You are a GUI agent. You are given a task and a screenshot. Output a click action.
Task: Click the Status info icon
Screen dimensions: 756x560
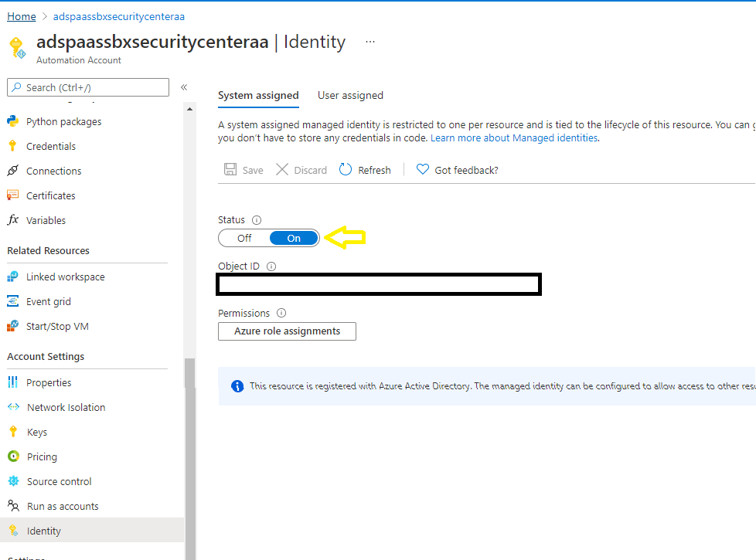tap(257, 220)
